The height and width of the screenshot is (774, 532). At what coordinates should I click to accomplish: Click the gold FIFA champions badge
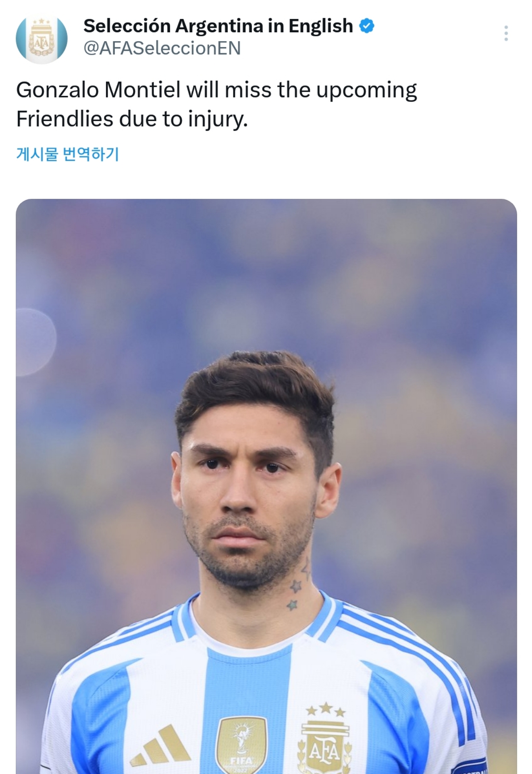tap(241, 745)
